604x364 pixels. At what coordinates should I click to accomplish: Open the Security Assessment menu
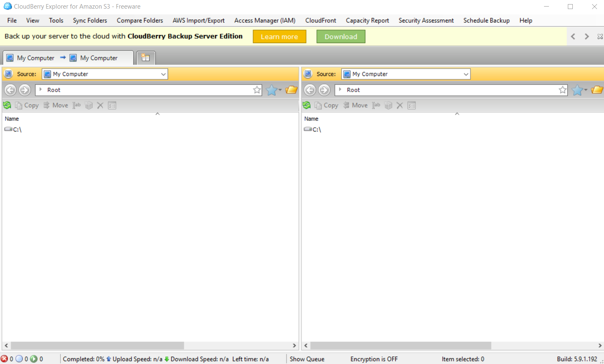click(x=426, y=21)
